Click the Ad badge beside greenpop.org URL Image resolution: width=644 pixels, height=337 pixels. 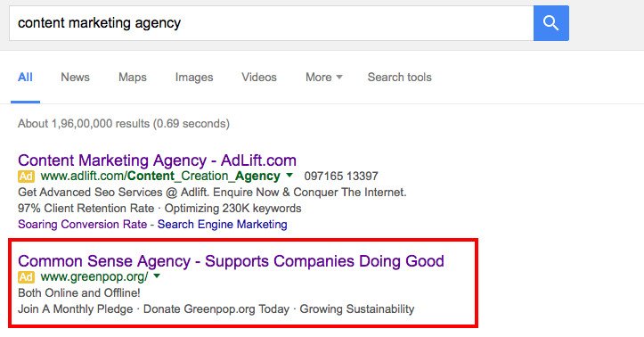click(x=26, y=277)
